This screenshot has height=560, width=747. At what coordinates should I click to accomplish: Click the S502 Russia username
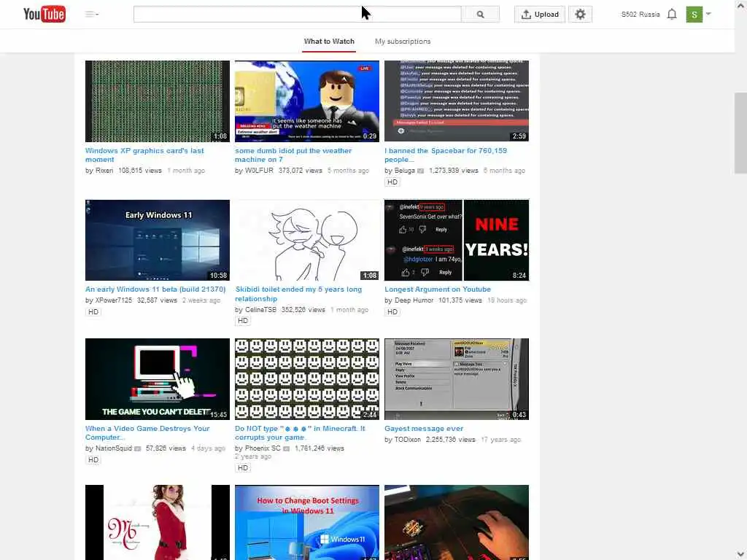click(x=640, y=15)
